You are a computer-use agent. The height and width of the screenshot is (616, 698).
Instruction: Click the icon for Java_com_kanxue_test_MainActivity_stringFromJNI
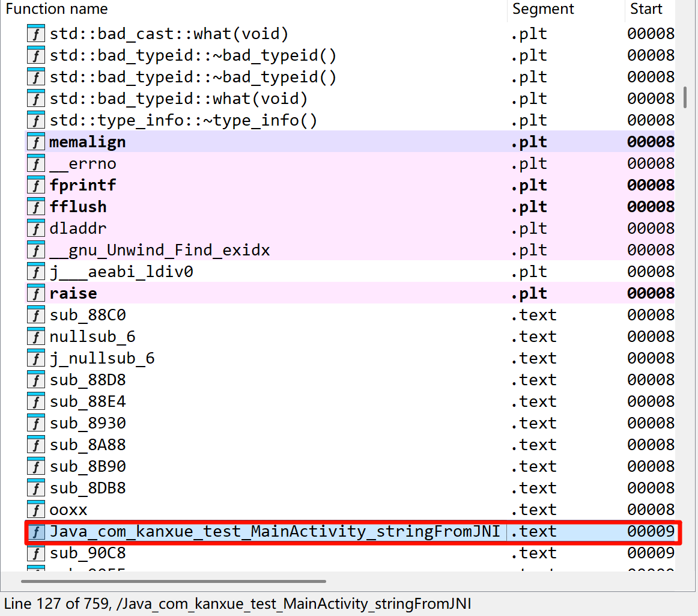(36, 532)
